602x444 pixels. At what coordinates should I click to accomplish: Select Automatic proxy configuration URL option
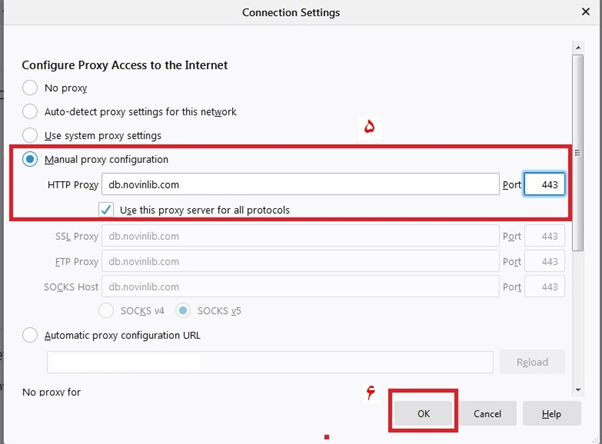pyautogui.click(x=30, y=335)
